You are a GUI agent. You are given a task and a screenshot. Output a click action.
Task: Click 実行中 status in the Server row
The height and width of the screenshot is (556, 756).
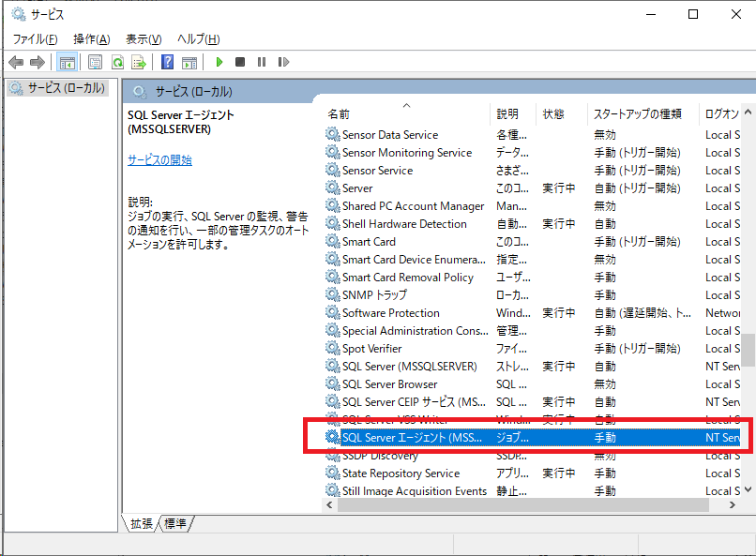[x=559, y=188]
